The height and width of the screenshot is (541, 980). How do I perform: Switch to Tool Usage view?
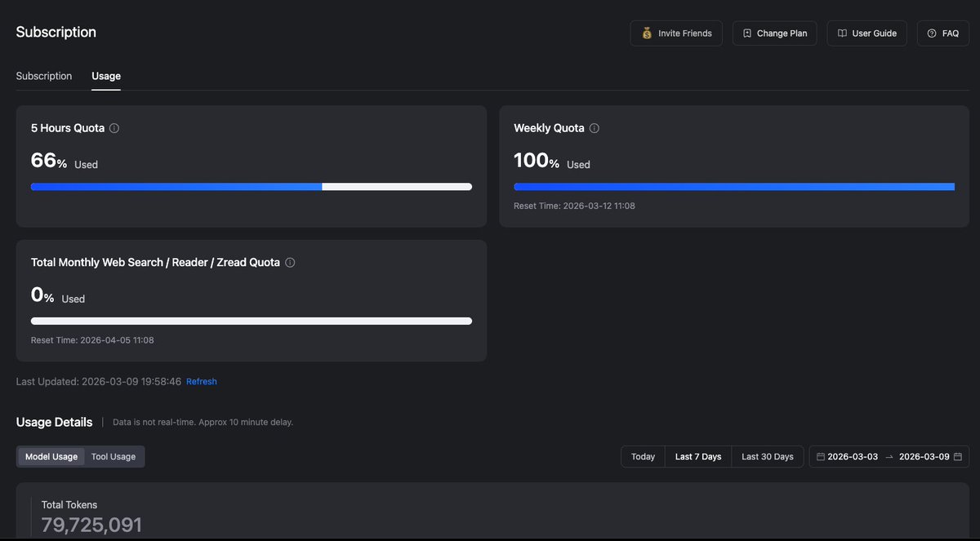coord(114,457)
